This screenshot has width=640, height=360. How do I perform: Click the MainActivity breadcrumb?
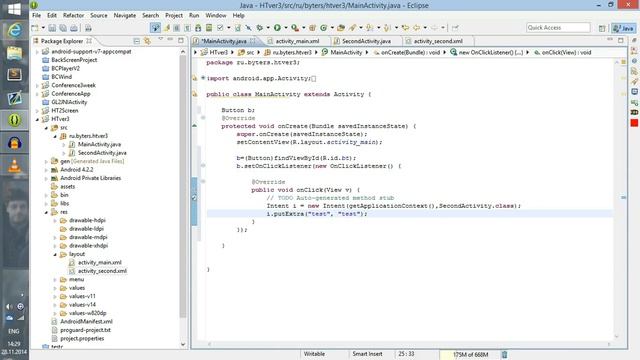[x=342, y=52]
